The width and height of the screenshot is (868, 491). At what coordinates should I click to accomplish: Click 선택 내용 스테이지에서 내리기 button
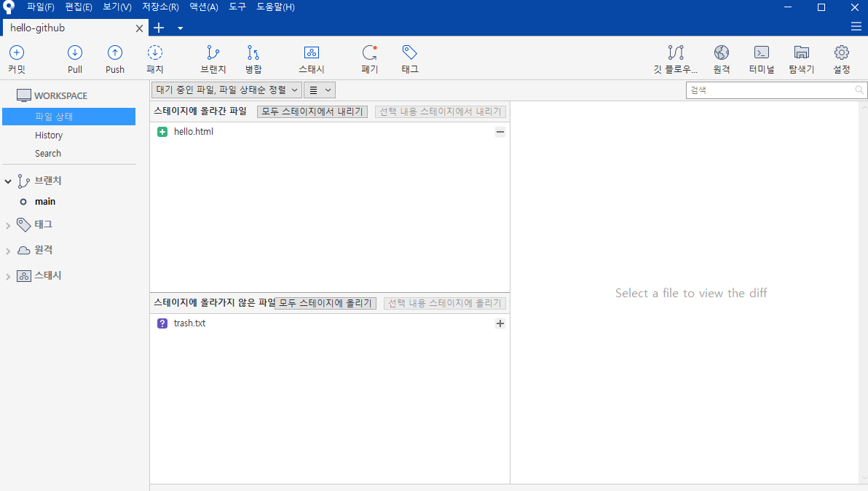[x=440, y=111]
